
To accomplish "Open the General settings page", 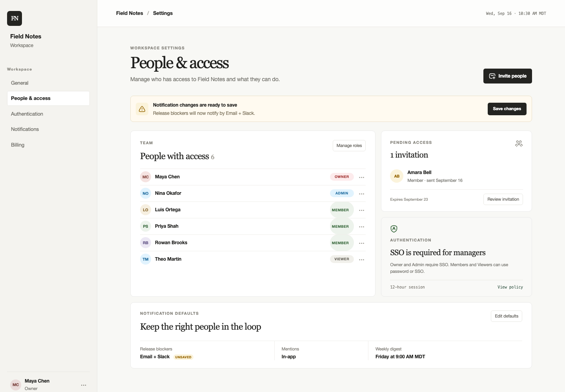I will [x=48, y=83].
